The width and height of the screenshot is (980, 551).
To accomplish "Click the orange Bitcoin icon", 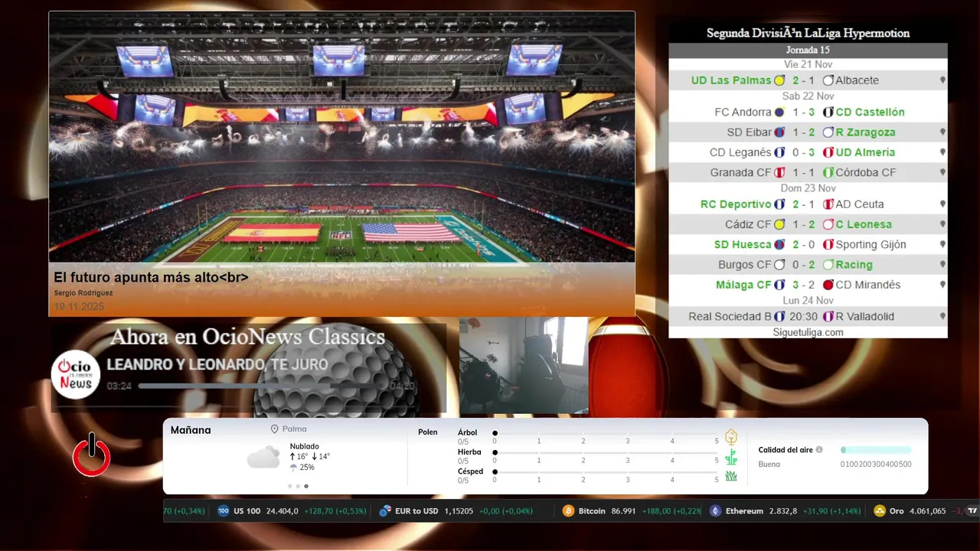I will pyautogui.click(x=568, y=510).
